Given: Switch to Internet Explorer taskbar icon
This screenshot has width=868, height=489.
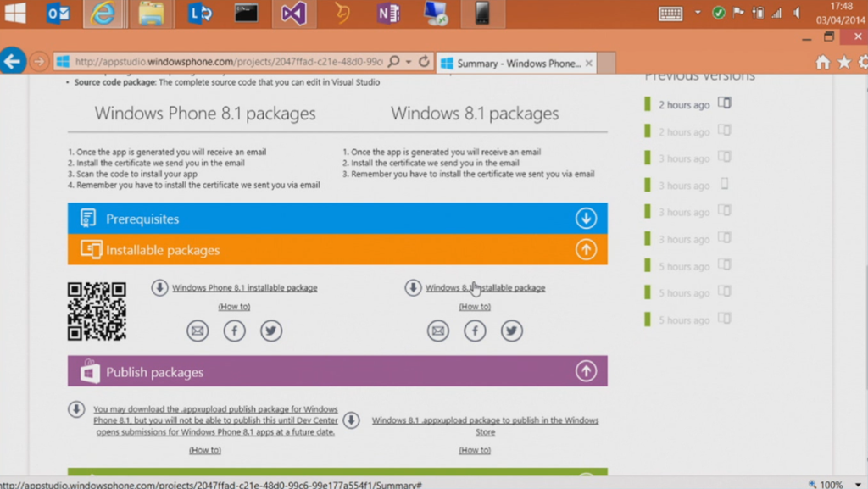Looking at the screenshot, I should pyautogui.click(x=103, y=14).
